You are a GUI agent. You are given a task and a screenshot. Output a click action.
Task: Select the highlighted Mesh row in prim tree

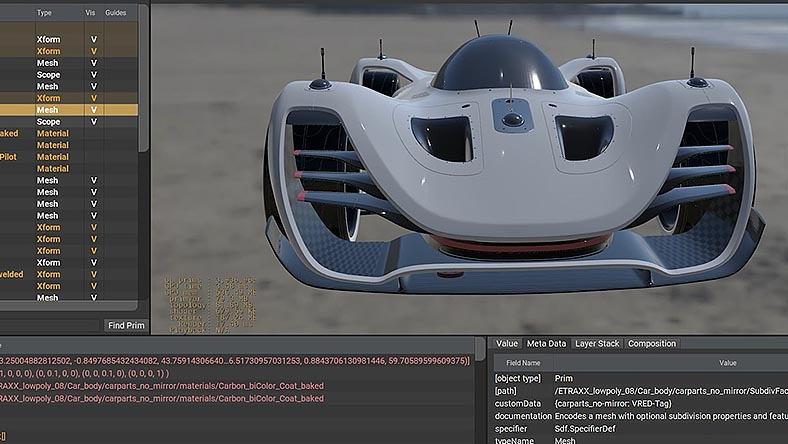[69, 110]
